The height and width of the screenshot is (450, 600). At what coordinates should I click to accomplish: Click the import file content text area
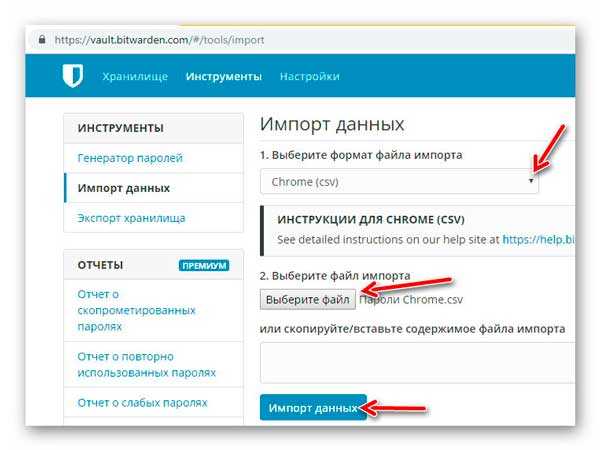[x=417, y=362]
